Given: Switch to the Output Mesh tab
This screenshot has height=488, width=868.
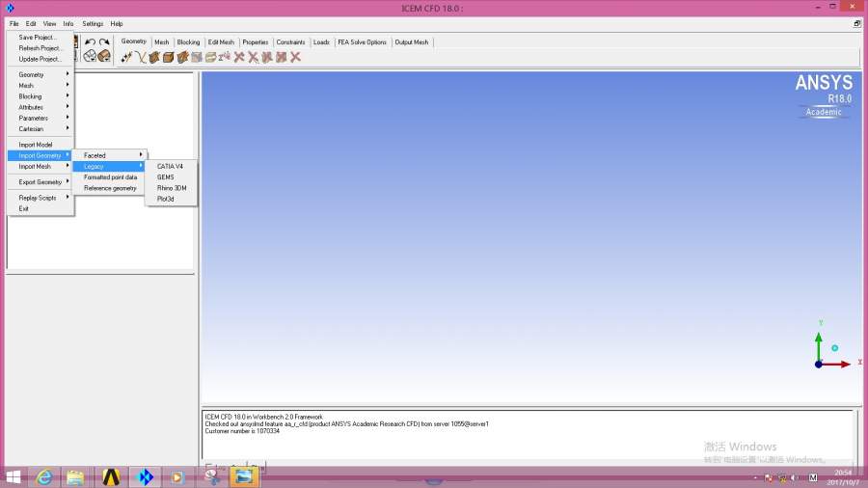Looking at the screenshot, I should [411, 42].
